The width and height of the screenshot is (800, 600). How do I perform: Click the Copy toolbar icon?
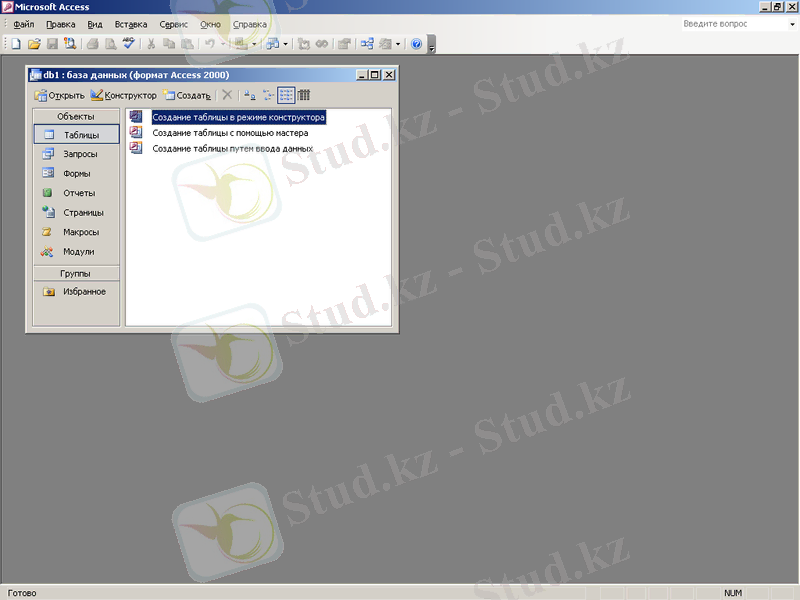pyautogui.click(x=169, y=44)
